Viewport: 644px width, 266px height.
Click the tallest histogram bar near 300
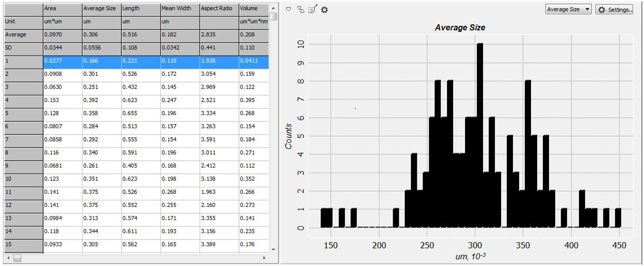pyautogui.click(x=480, y=135)
